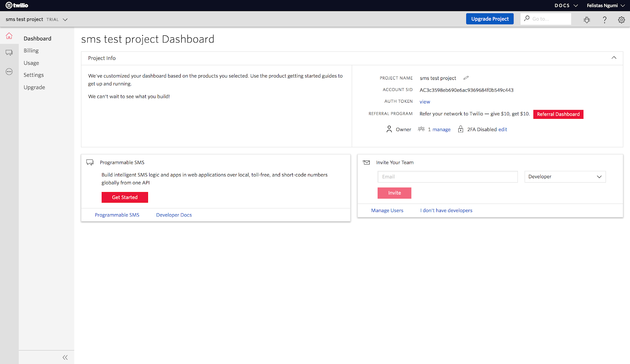Image resolution: width=630 pixels, height=364 pixels.
Task: Click the sms test project name value
Action: [x=438, y=78]
